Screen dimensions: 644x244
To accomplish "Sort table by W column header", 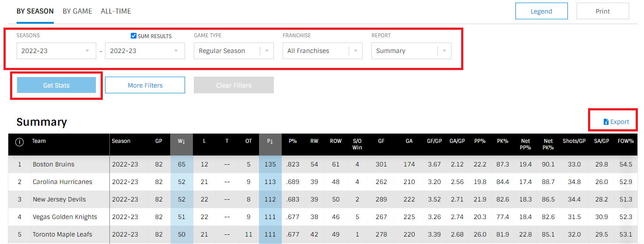I will coord(181,141).
